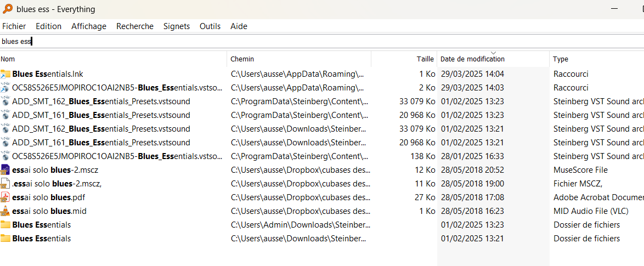
Task: Select ADD_SMT_161 preset name dated 01/02/2025 13:21
Action: pos(101,143)
